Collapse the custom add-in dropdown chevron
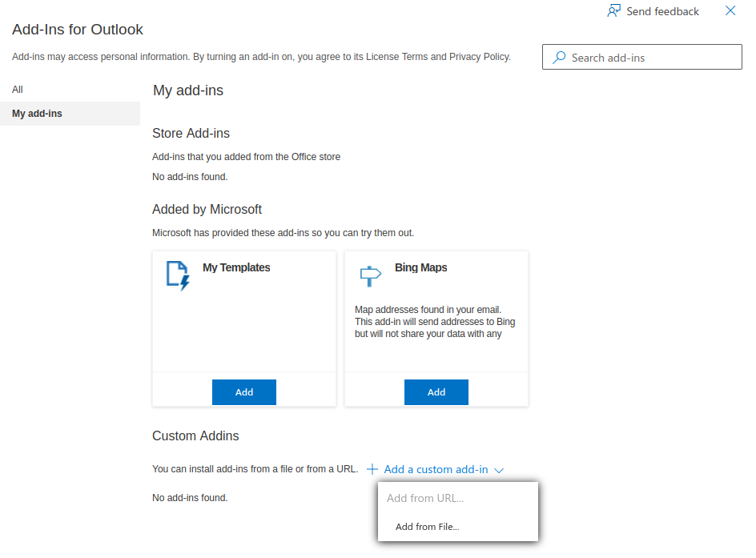This screenshot has height=558, width=756. tap(499, 470)
